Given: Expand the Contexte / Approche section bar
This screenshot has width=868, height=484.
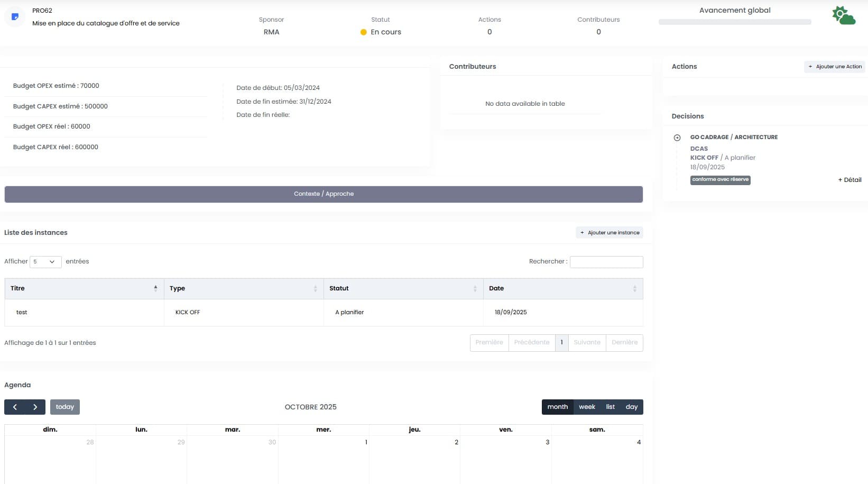Looking at the screenshot, I should (324, 194).
